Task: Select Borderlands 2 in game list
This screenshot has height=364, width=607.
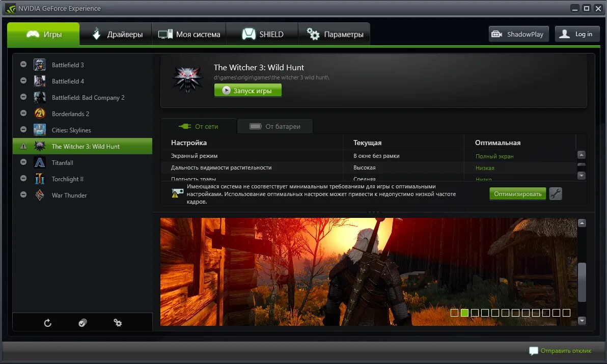Action: [82, 114]
